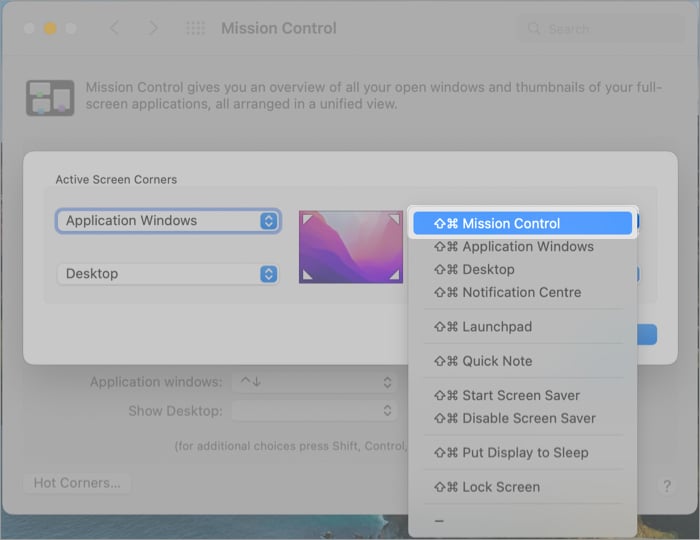Pick Notification Centre from the list
The height and width of the screenshot is (540, 700).
click(522, 293)
